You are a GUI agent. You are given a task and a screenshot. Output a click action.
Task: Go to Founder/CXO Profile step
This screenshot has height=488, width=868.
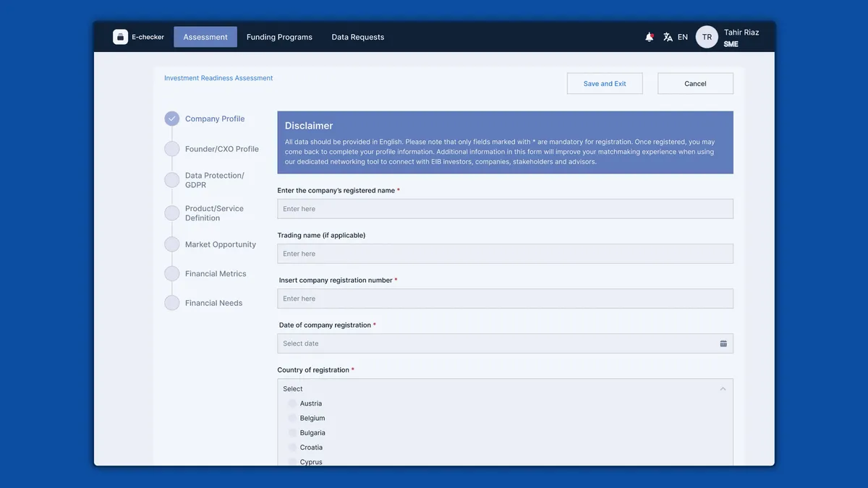[x=222, y=149]
